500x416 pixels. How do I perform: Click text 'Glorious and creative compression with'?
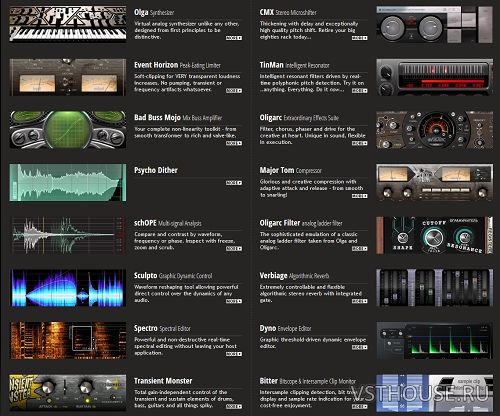[308, 182]
